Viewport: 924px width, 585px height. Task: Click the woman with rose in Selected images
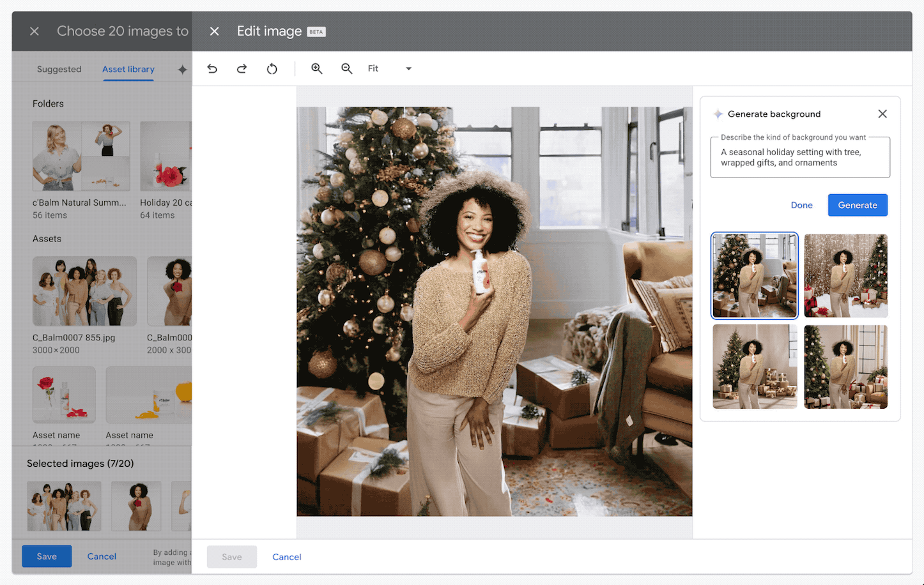pyautogui.click(x=136, y=506)
